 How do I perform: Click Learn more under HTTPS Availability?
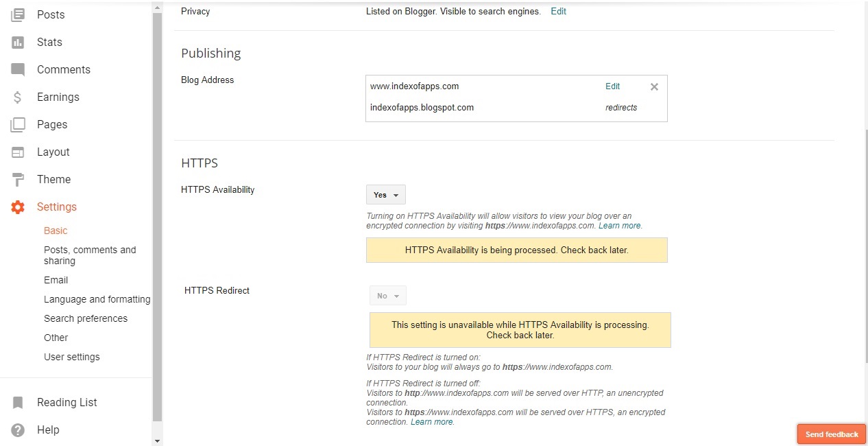click(620, 225)
